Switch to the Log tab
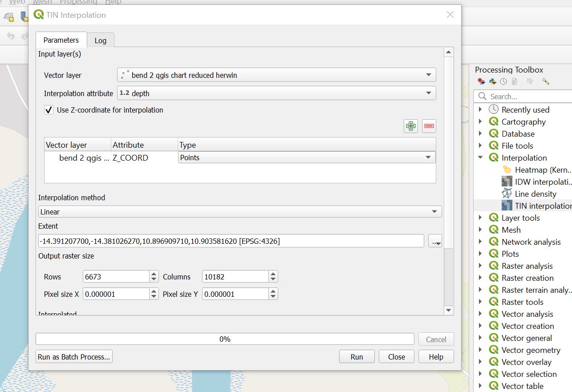 click(x=101, y=40)
